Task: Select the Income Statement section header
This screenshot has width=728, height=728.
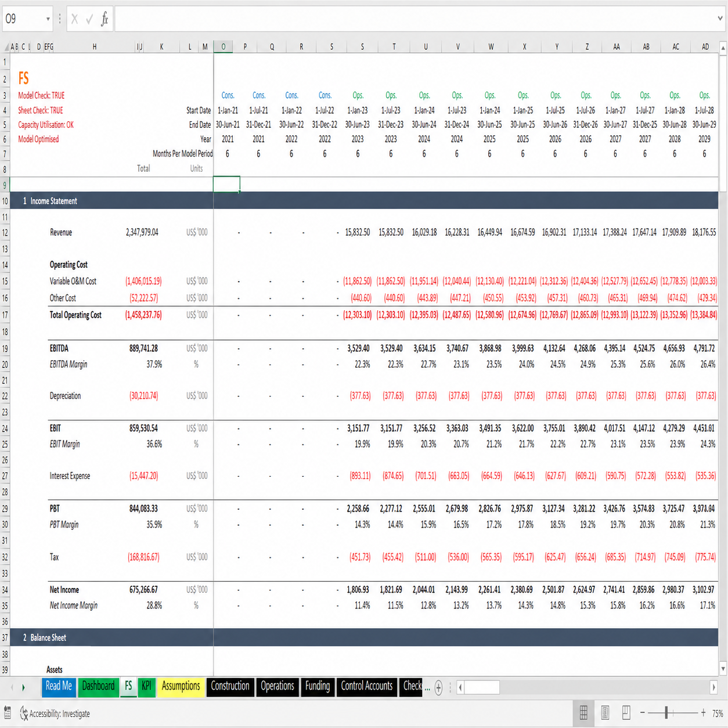Action: (x=53, y=201)
